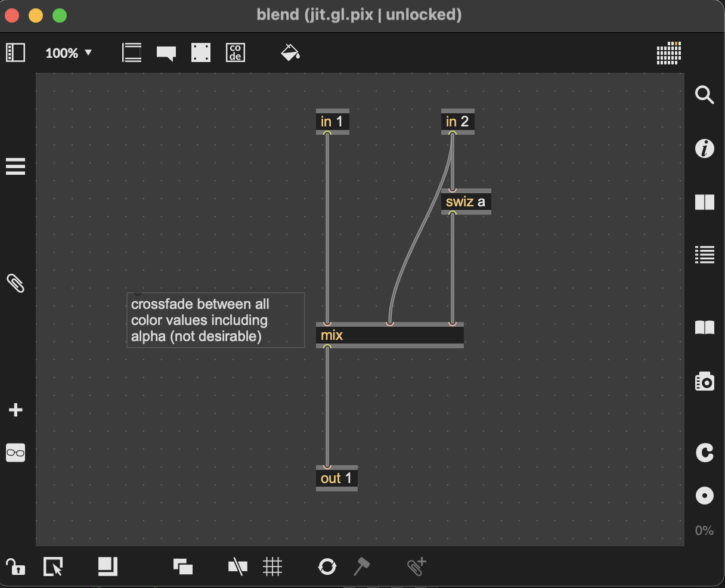This screenshot has height=588, width=725.
Task: Click the green zoom window button
Action: point(60,16)
